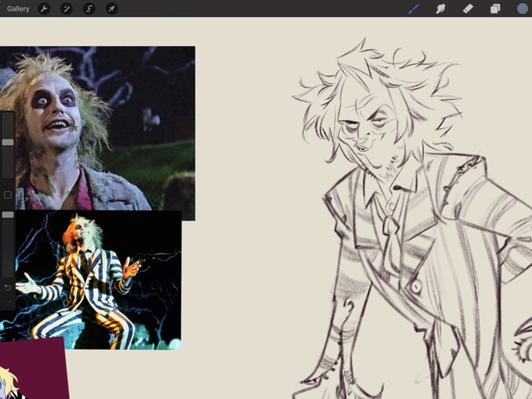Image resolution: width=532 pixels, height=399 pixels.
Task: Activate the Transform arrow tool
Action: tap(112, 9)
